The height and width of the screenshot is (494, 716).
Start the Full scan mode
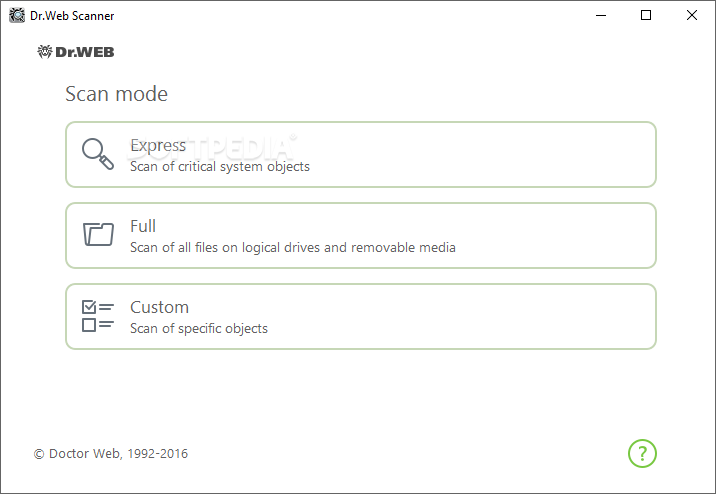click(x=361, y=236)
